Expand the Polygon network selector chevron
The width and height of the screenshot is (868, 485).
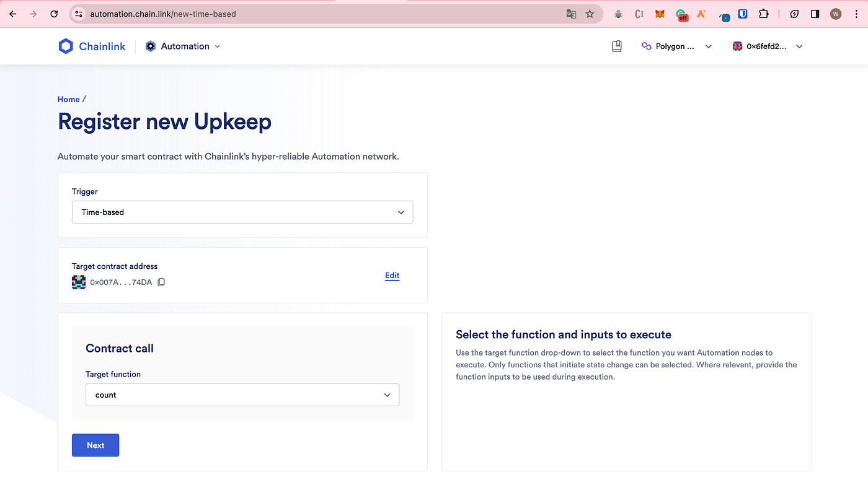pyautogui.click(x=709, y=46)
